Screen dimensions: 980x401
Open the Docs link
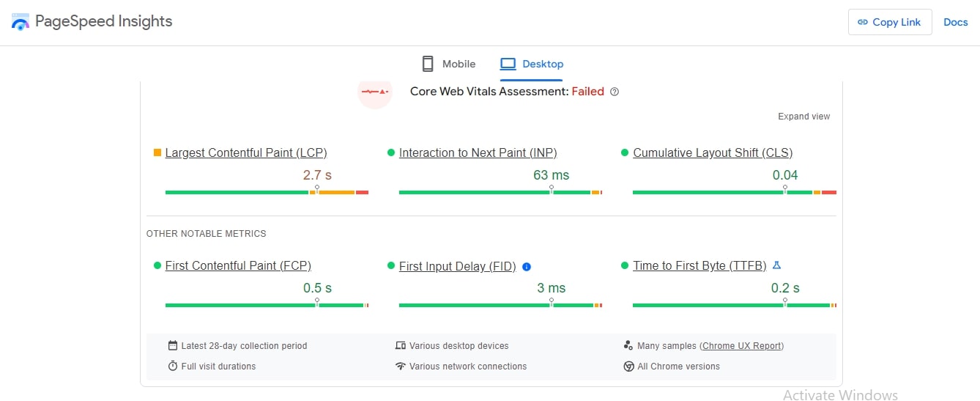[x=956, y=22]
